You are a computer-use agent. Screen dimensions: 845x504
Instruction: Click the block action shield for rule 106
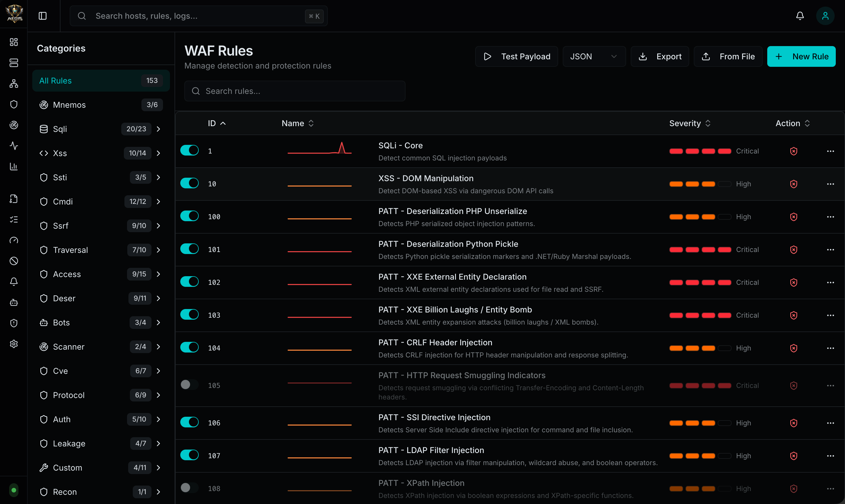793,423
